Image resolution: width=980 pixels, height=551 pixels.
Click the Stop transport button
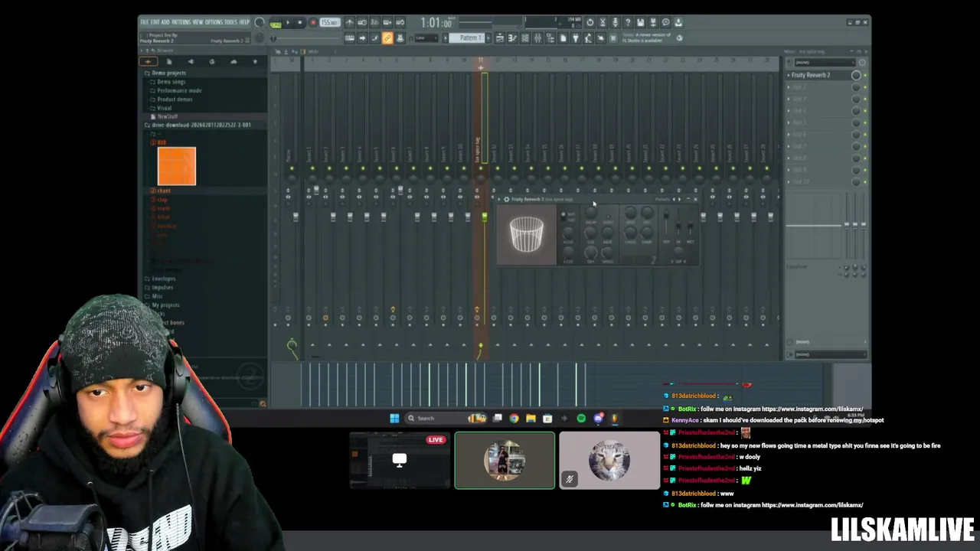[300, 22]
